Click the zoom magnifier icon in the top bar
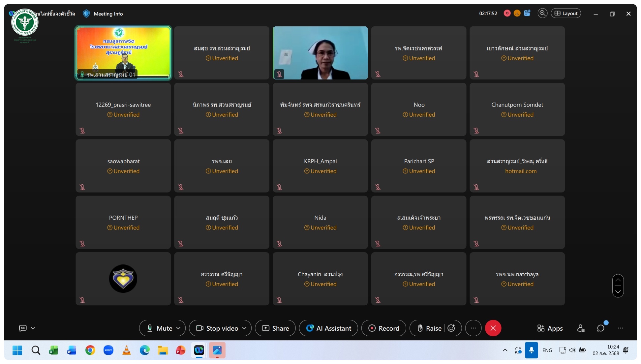The height and width of the screenshot is (364, 641). click(542, 13)
